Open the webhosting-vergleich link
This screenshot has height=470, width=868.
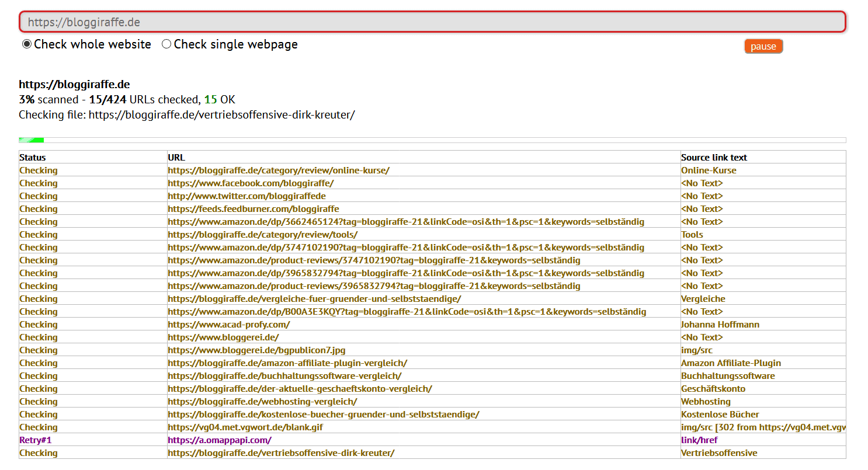(262, 402)
